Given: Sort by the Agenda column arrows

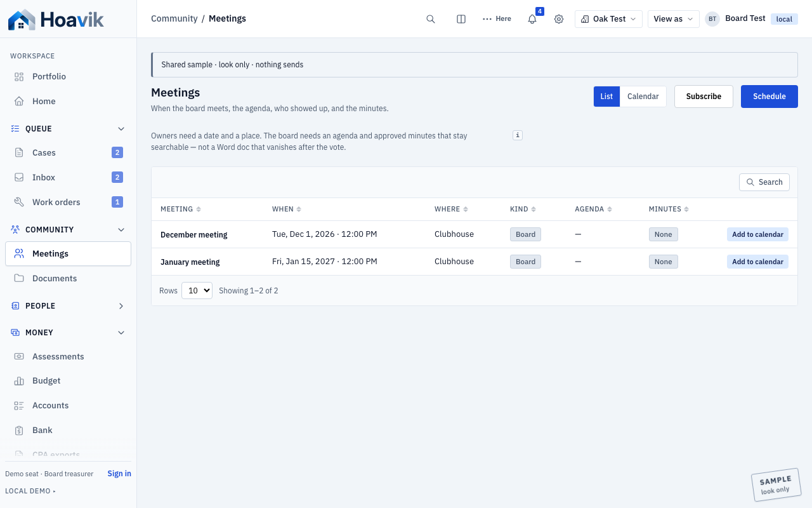Looking at the screenshot, I should tap(610, 210).
